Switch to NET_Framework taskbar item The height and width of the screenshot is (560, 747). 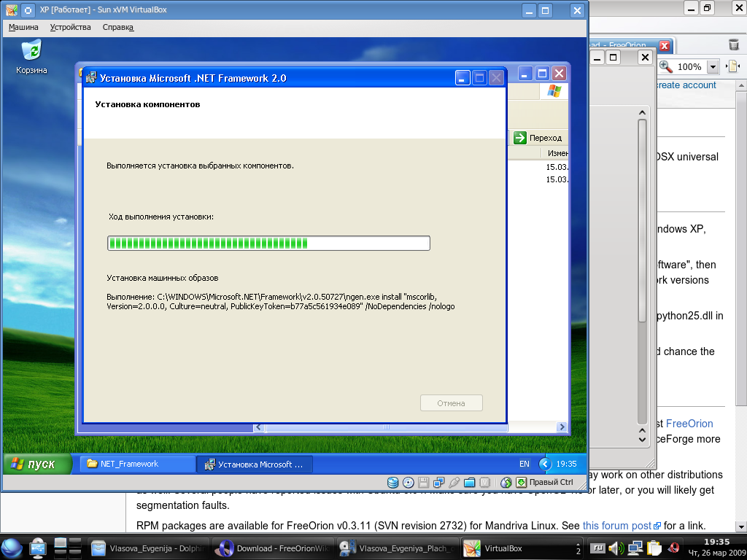pyautogui.click(x=137, y=464)
